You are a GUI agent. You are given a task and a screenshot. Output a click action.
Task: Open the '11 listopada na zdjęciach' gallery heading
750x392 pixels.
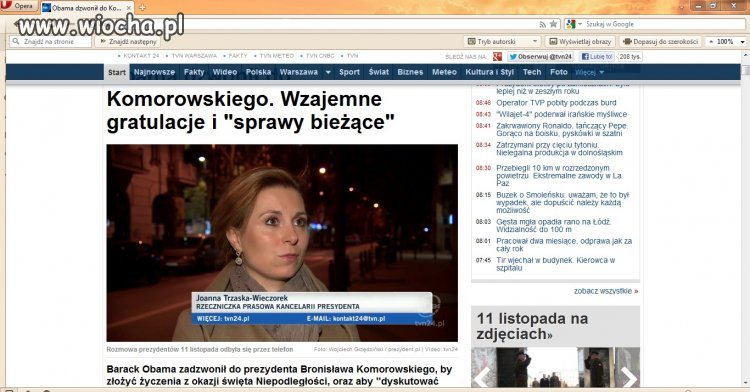point(532,326)
